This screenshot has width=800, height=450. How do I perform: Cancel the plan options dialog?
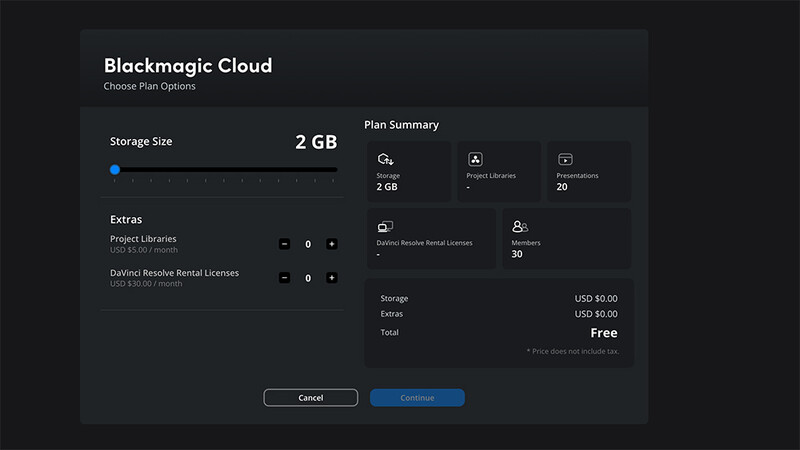(x=310, y=397)
